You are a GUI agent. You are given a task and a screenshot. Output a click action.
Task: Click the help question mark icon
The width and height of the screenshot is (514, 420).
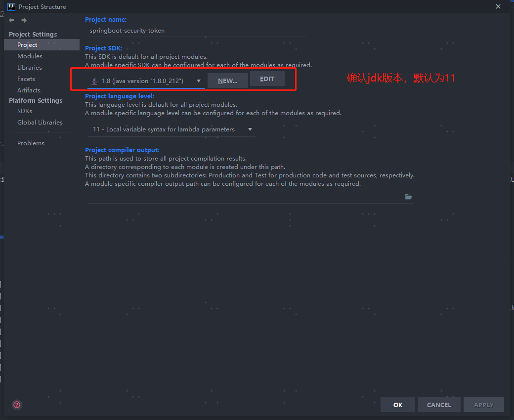(x=17, y=405)
